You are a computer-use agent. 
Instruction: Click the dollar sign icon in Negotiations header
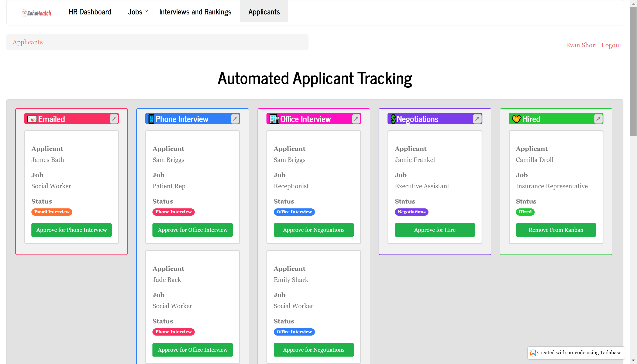click(x=393, y=119)
